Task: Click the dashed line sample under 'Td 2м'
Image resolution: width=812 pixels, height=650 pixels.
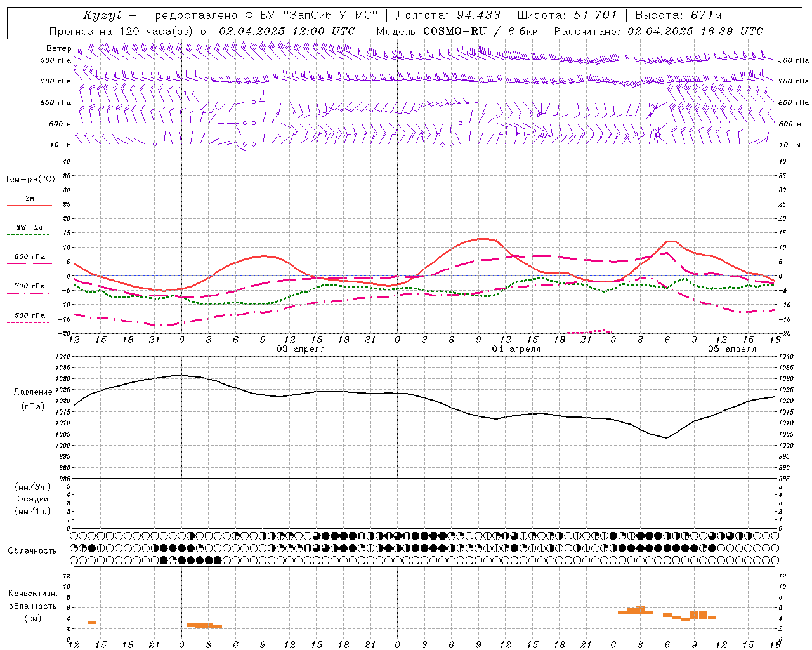Action: pyautogui.click(x=28, y=235)
